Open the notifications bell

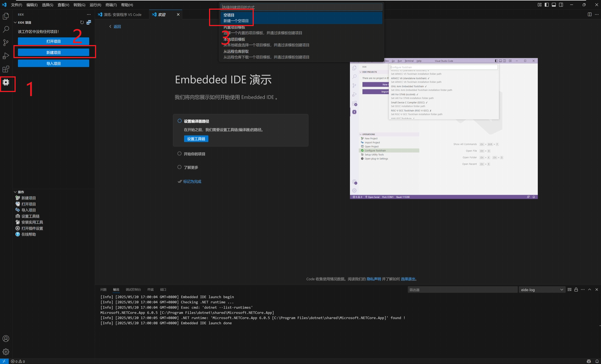point(597,361)
